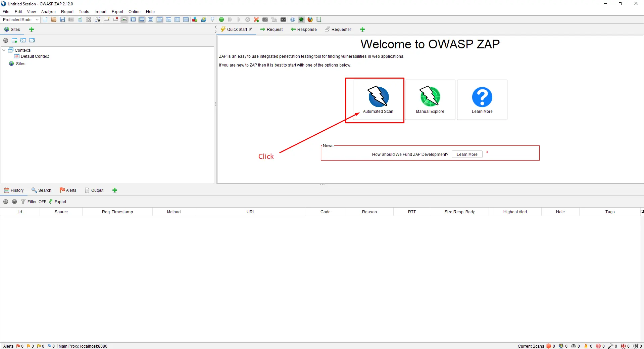Dismiss the News banner with the small x

point(487,152)
